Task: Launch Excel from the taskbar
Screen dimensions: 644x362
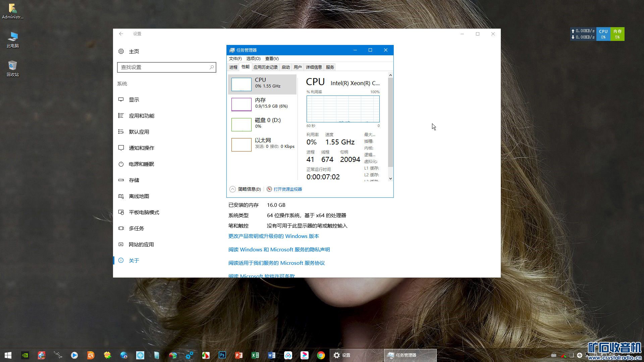Action: tap(255, 355)
